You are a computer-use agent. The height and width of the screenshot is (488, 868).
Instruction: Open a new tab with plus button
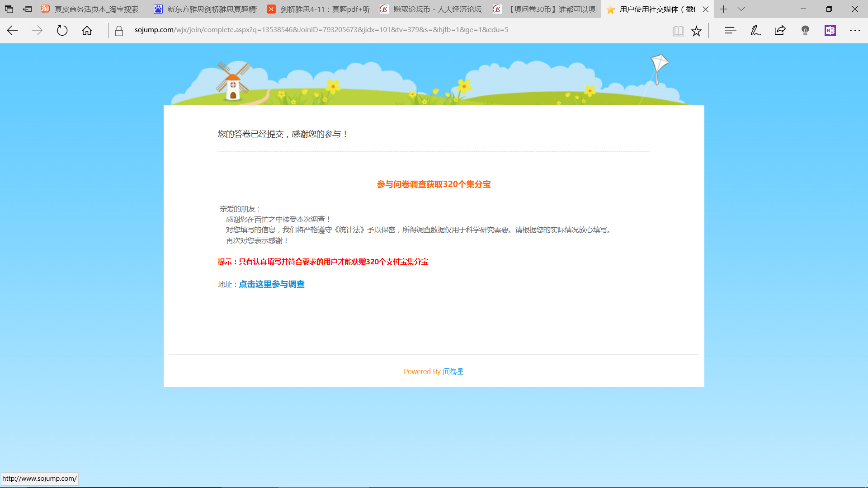click(x=723, y=9)
